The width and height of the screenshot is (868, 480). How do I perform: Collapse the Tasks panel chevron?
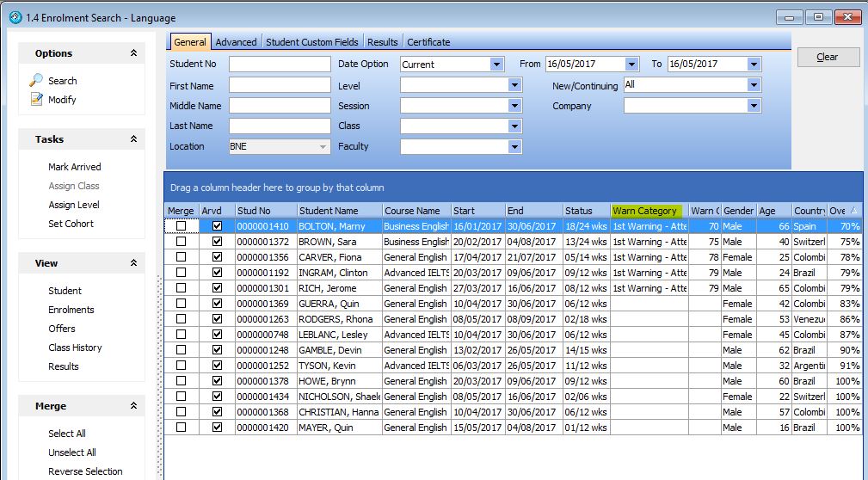click(x=133, y=139)
